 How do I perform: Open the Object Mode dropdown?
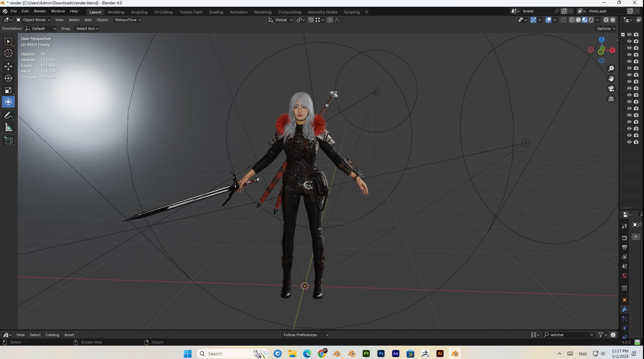tap(33, 20)
